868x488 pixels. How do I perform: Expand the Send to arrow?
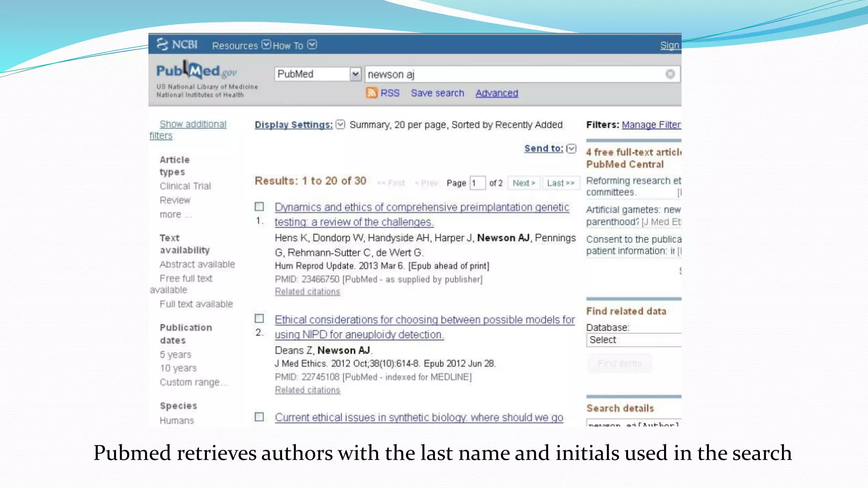(x=571, y=148)
